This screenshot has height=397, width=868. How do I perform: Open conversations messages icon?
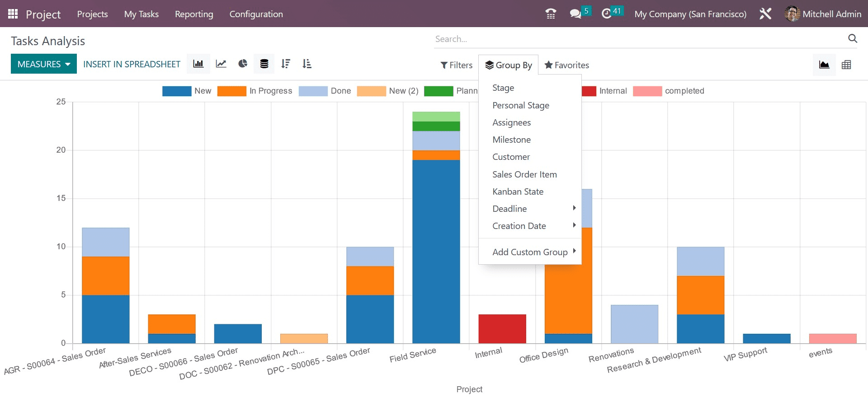pos(576,14)
